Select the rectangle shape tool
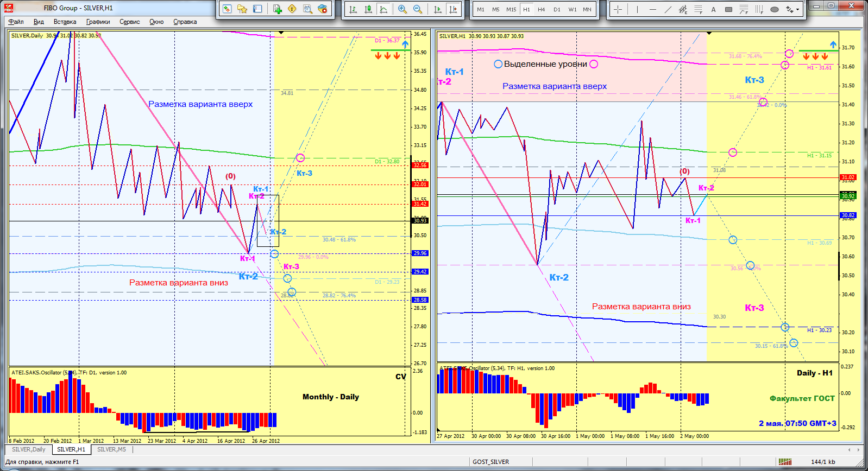The width and height of the screenshot is (868, 471). [x=728, y=9]
